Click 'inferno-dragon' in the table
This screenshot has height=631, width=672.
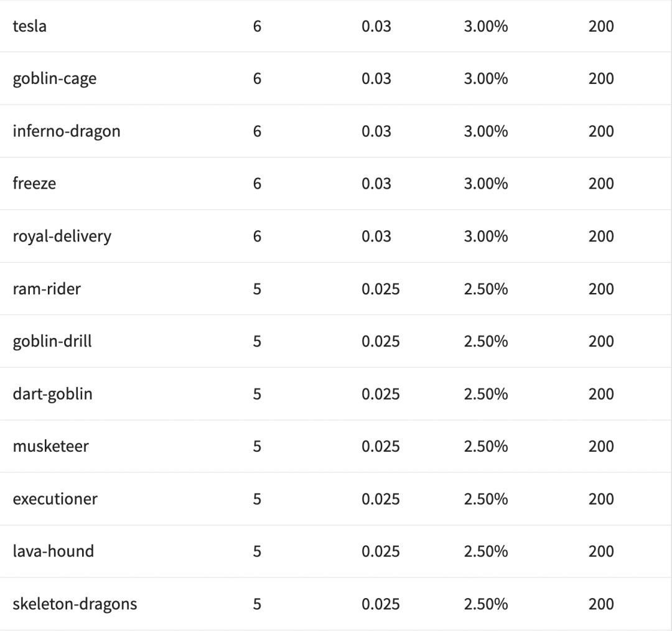click(66, 131)
